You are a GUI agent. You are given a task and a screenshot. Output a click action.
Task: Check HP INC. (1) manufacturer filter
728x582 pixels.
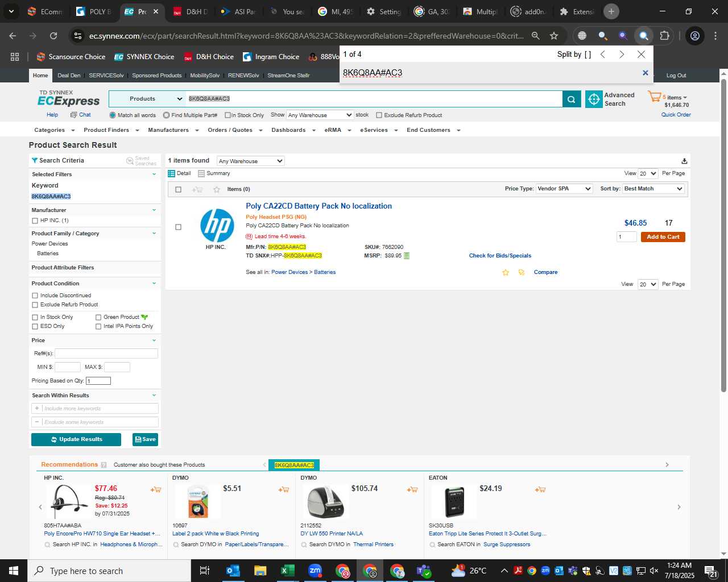coord(35,221)
